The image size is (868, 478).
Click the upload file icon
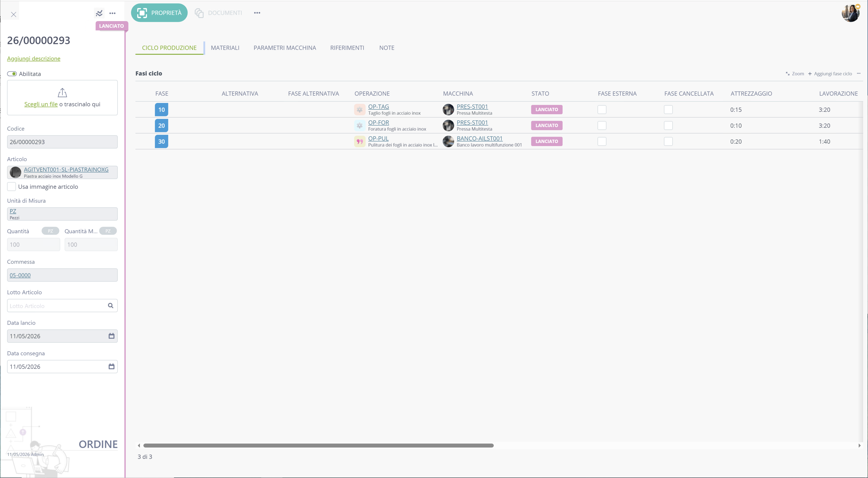(x=62, y=93)
